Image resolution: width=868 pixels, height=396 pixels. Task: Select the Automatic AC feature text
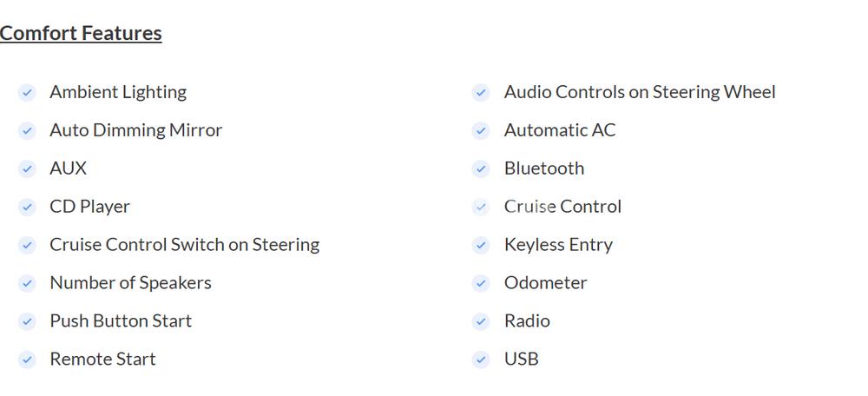click(560, 130)
